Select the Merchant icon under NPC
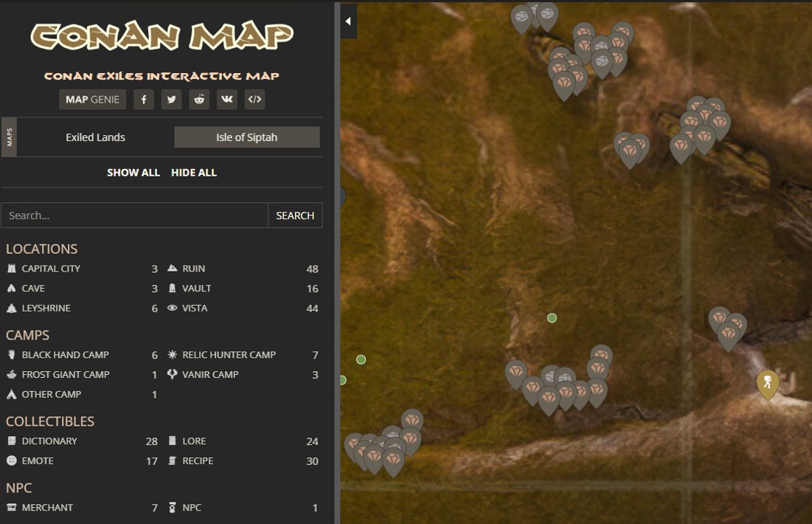This screenshot has width=812, height=524. [x=10, y=507]
